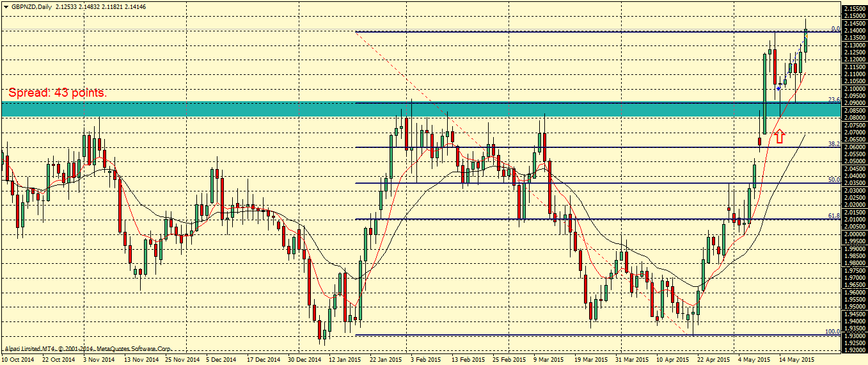Click the 2.08000 price axis label

pyautogui.click(x=855, y=118)
